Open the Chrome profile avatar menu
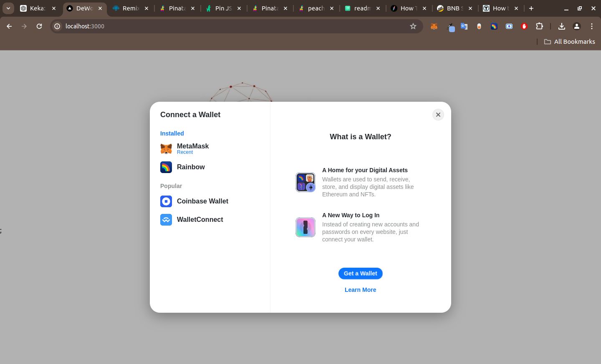Viewport: 601px width, 364px height. [x=577, y=26]
